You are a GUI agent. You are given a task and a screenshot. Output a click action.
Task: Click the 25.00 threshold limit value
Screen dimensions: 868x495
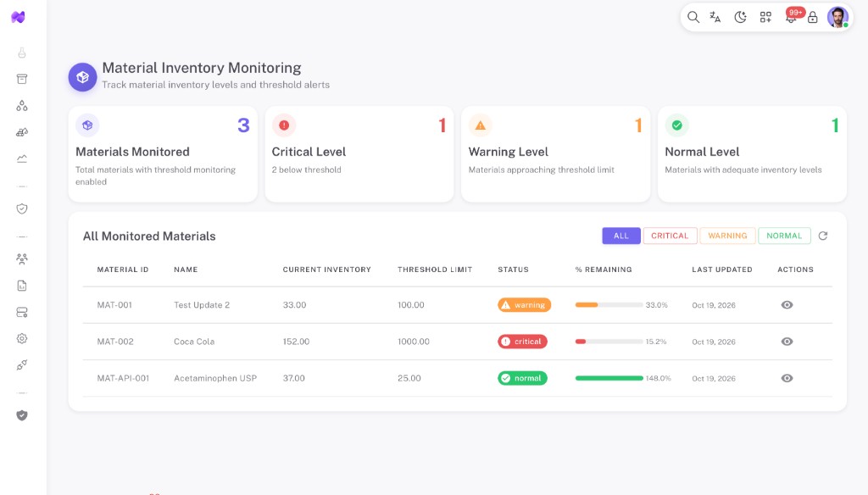click(409, 378)
